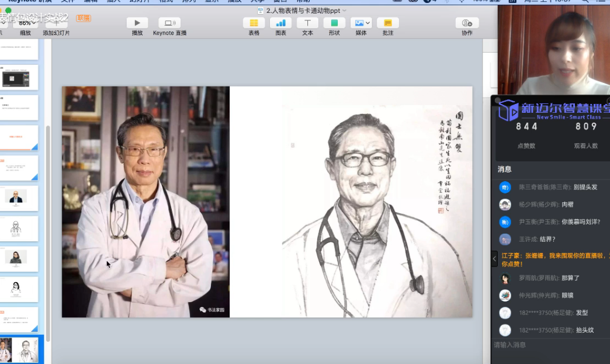Click the avatar beside the 结界? message

click(x=505, y=239)
